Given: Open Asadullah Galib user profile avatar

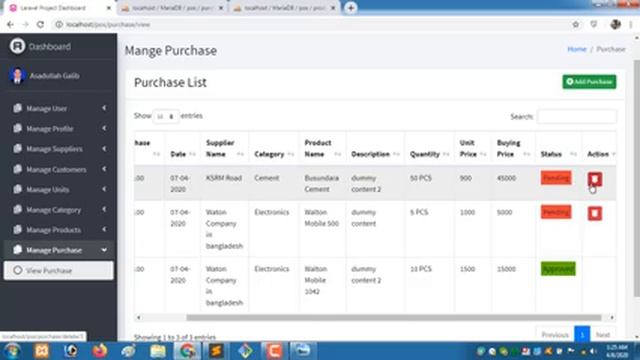Looking at the screenshot, I should (x=18, y=76).
